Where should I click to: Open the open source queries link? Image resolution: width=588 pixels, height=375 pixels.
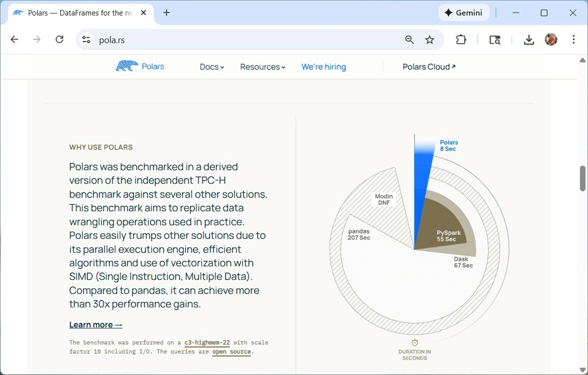coord(231,352)
